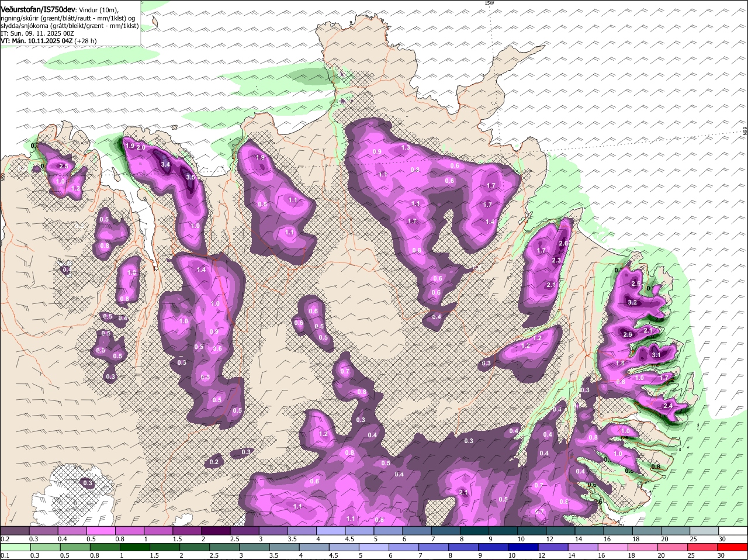Select upper legend dark purple swatch between 2 and 2.5
Viewport: 748px width, 560px height.
click(216, 530)
